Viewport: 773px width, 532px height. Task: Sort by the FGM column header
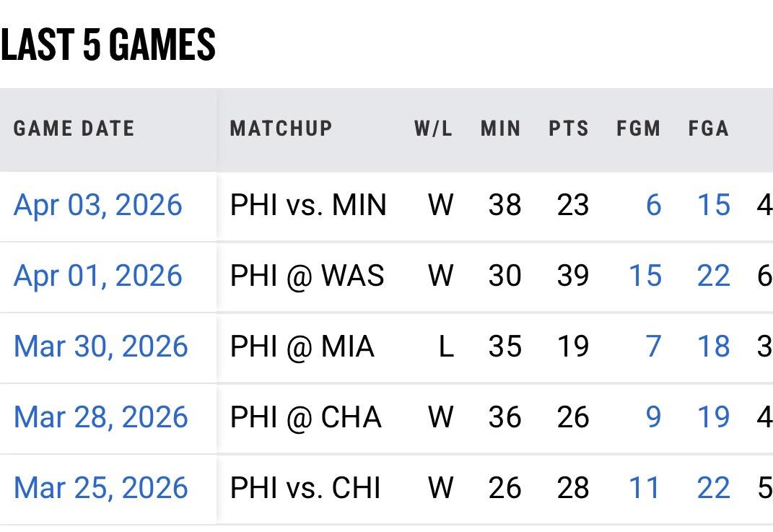pos(638,129)
